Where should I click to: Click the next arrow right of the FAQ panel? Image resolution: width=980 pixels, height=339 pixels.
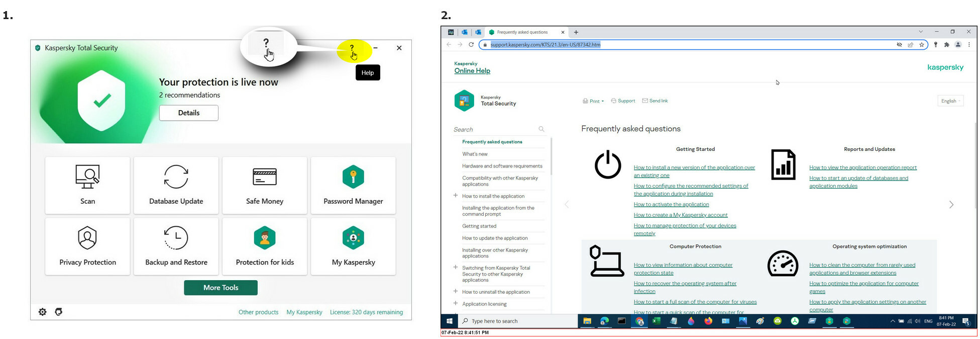pos(951,205)
